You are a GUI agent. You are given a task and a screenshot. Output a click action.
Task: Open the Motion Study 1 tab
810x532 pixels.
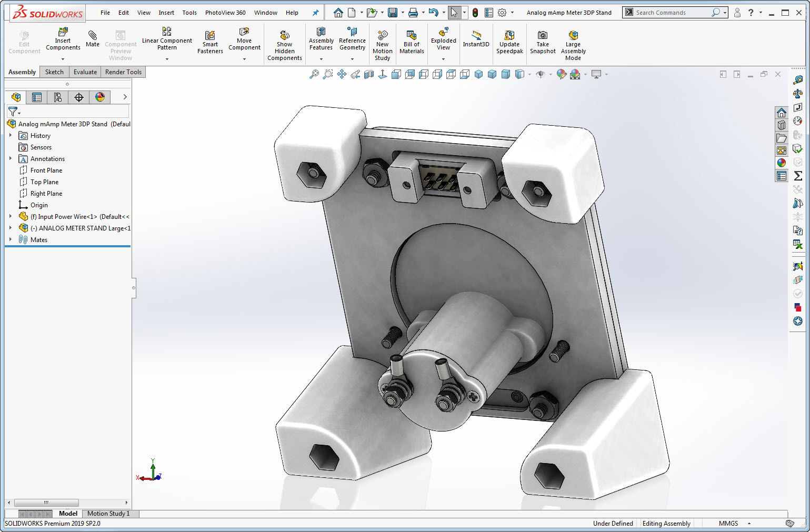point(108,514)
